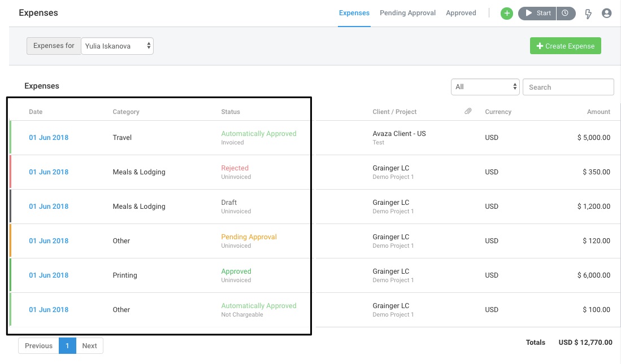Switch to the Pending Approval tab
Image resolution: width=621 pixels, height=364 pixels.
click(x=407, y=12)
